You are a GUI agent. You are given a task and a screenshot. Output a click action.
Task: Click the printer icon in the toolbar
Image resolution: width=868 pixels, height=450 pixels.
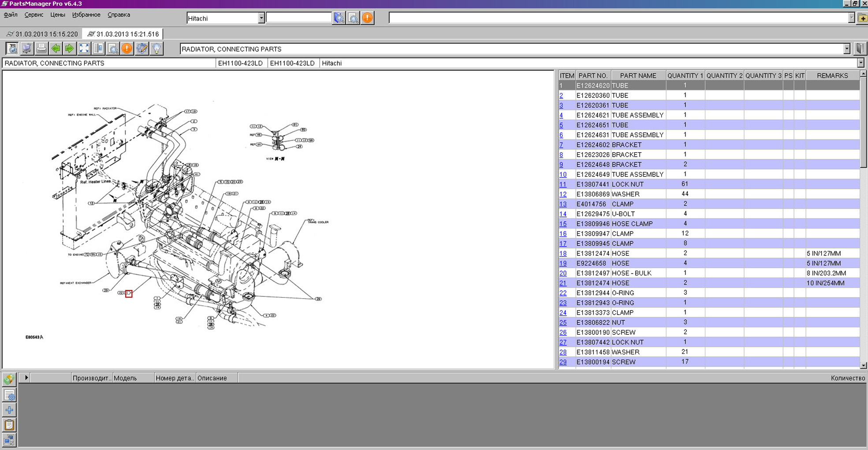coord(41,49)
